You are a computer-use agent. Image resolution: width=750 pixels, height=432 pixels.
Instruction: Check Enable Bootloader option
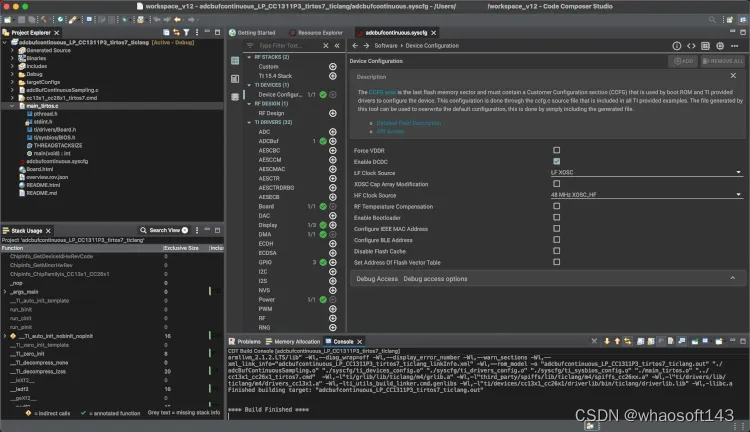pos(556,217)
